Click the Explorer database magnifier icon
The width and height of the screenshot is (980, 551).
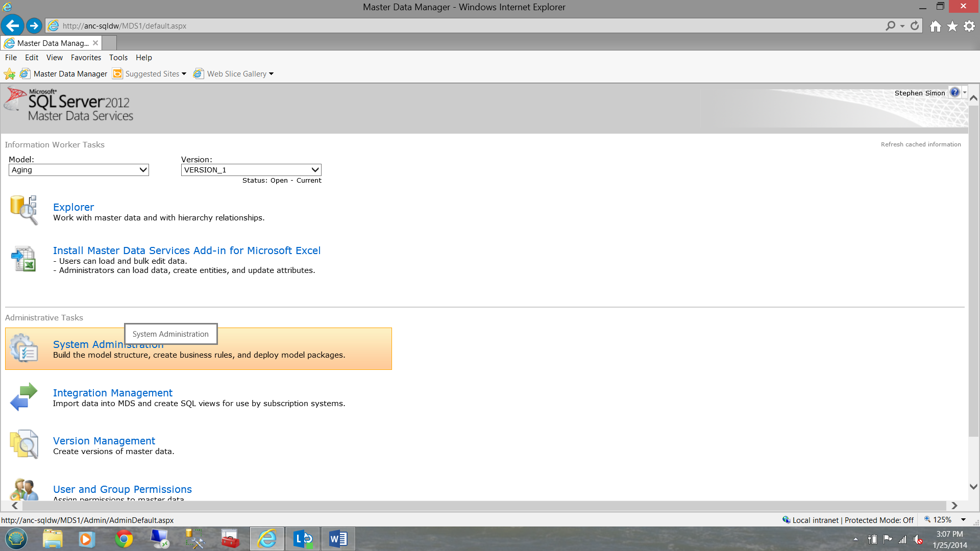23,210
